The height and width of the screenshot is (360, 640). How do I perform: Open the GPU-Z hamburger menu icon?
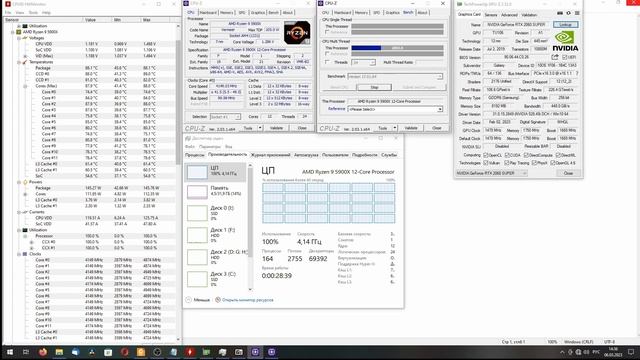(x=577, y=13)
